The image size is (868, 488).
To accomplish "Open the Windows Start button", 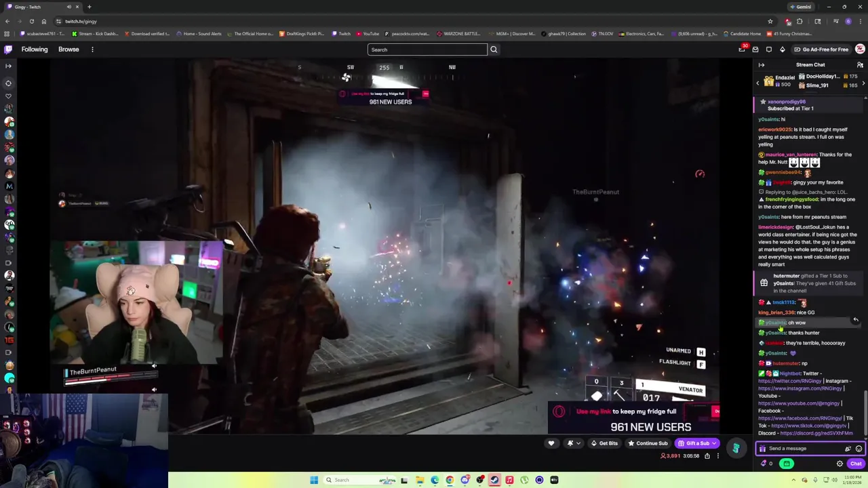I will pyautogui.click(x=314, y=480).
